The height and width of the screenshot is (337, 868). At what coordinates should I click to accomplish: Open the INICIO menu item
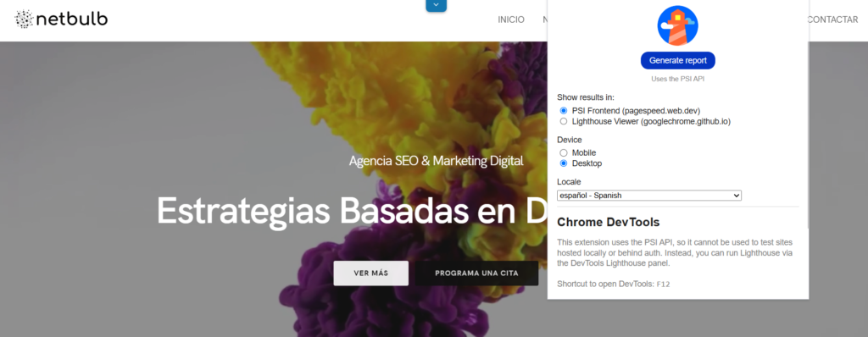[x=511, y=20]
